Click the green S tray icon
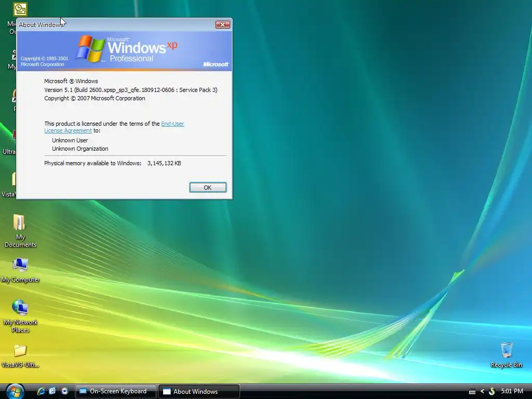The image size is (532, 399). pos(491,392)
